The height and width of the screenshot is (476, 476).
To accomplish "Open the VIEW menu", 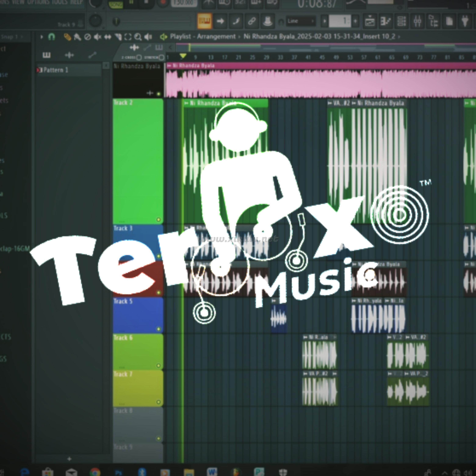I will 18,2.
